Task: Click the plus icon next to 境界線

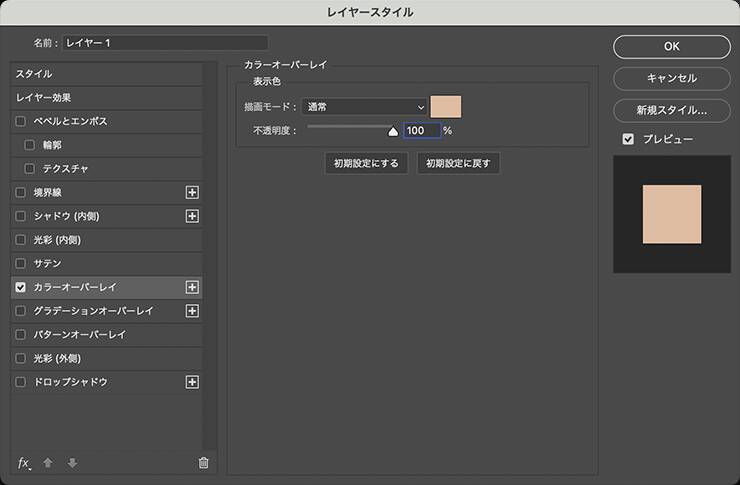Action: [x=193, y=192]
